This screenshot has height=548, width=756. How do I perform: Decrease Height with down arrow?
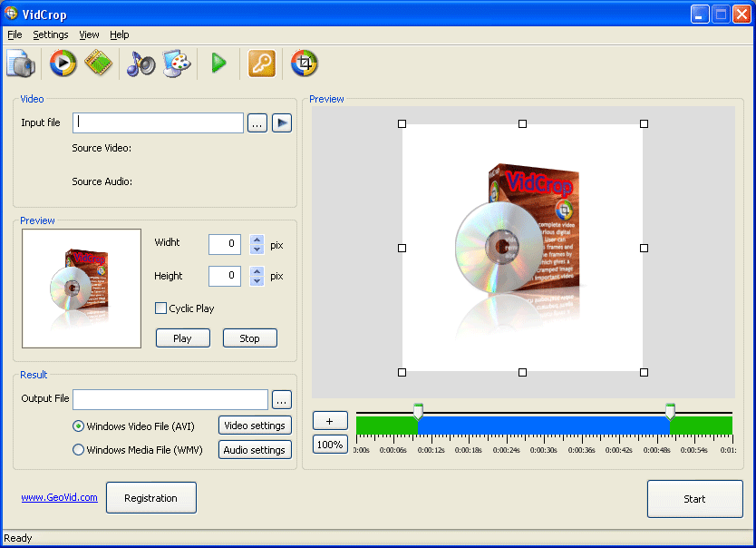(x=257, y=281)
